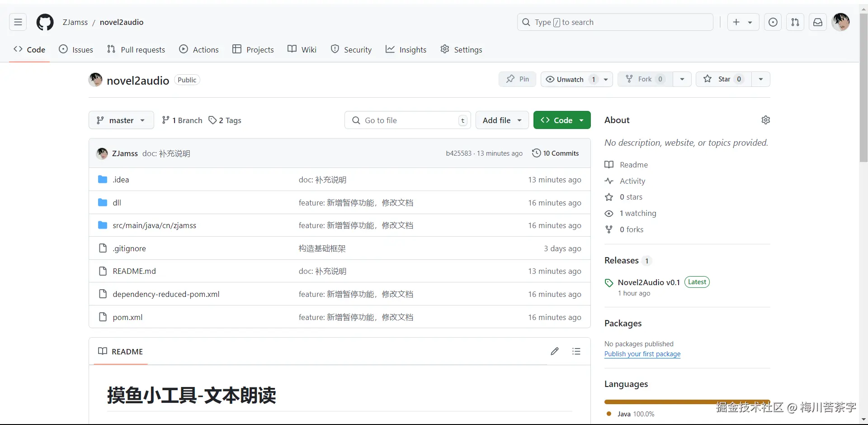Open the user profile avatar menu
Viewport: 868px width, 425px height.
click(x=841, y=22)
